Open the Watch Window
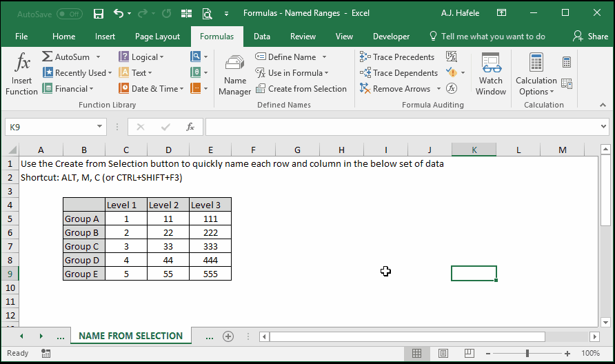This screenshot has width=615, height=364. (491, 74)
